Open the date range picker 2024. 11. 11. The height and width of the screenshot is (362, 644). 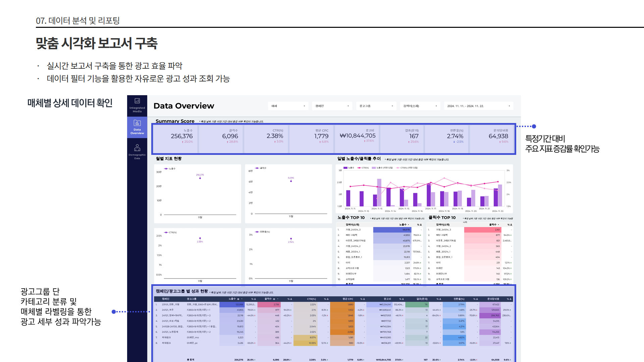point(478,106)
